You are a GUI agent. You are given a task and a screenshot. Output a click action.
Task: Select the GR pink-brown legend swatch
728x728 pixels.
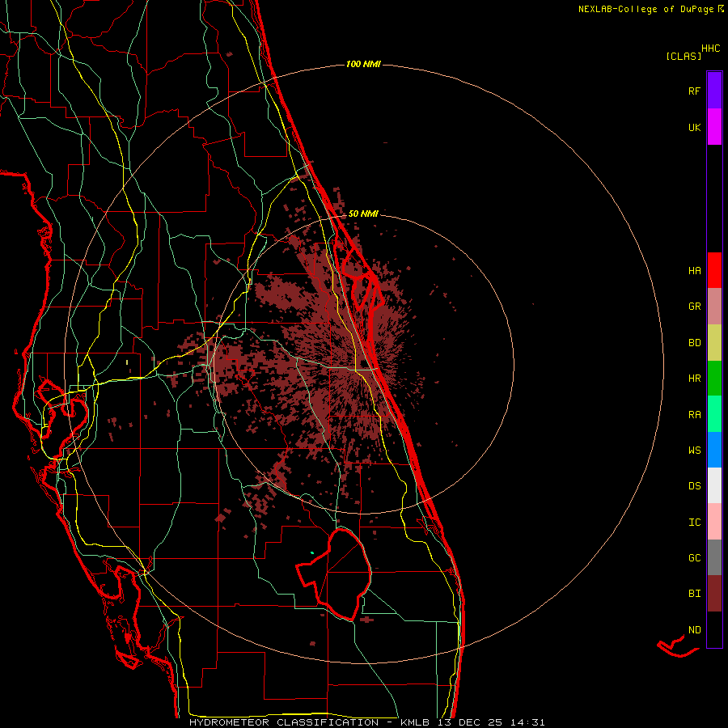[x=714, y=307]
